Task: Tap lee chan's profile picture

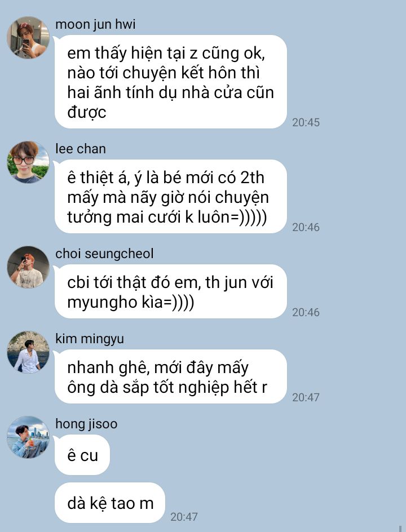Action: click(28, 162)
